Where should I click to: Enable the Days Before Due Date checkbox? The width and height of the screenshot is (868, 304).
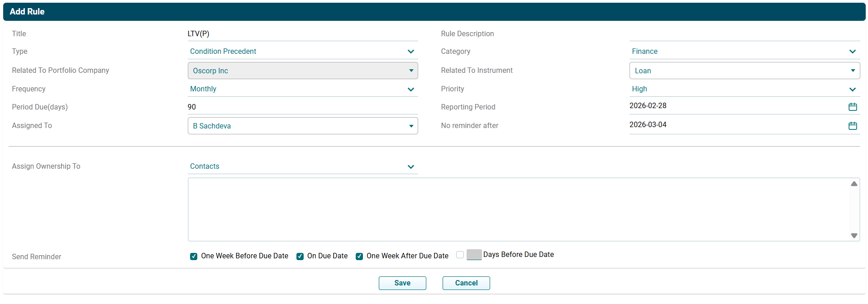click(x=460, y=255)
